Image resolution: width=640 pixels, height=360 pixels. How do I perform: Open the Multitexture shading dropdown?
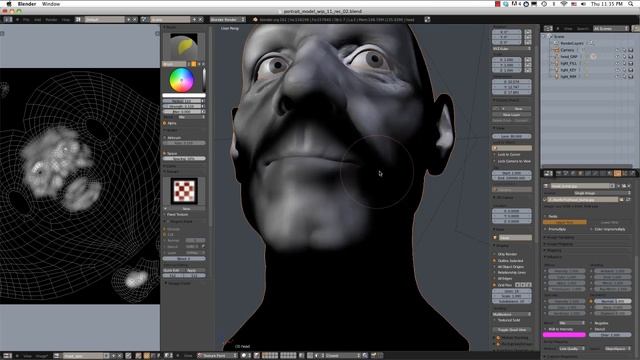click(512, 314)
